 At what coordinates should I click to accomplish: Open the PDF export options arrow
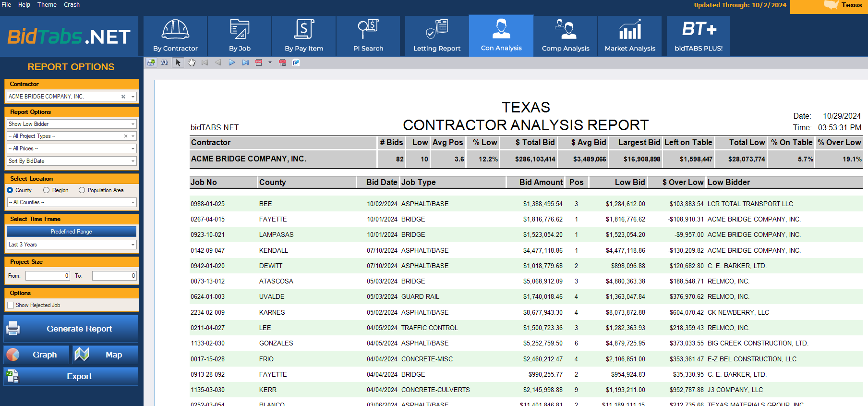point(270,62)
